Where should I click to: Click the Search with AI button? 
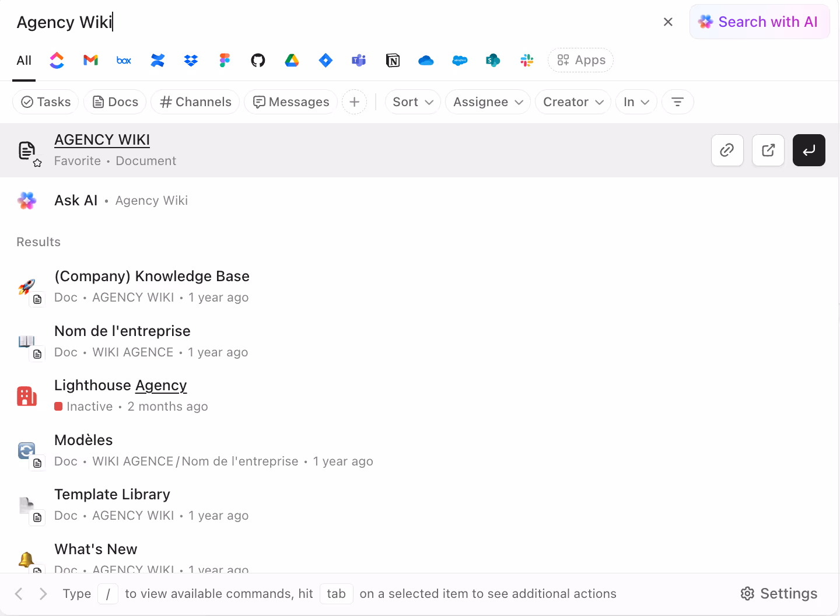[759, 22]
